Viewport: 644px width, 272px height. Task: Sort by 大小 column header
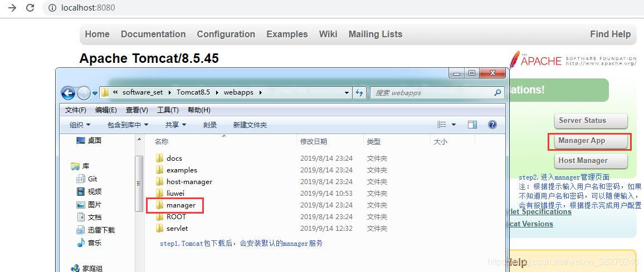[x=441, y=141]
